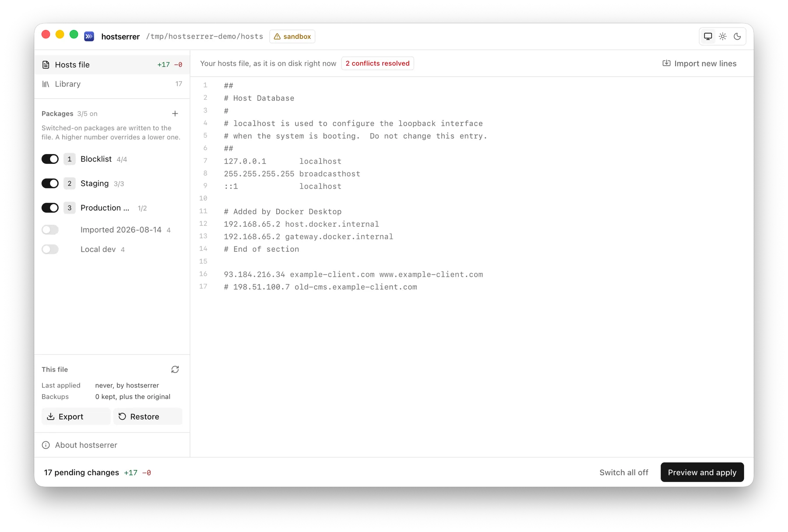The height and width of the screenshot is (532, 788).
Task: Click the 17 pending changes status text
Action: (x=81, y=472)
